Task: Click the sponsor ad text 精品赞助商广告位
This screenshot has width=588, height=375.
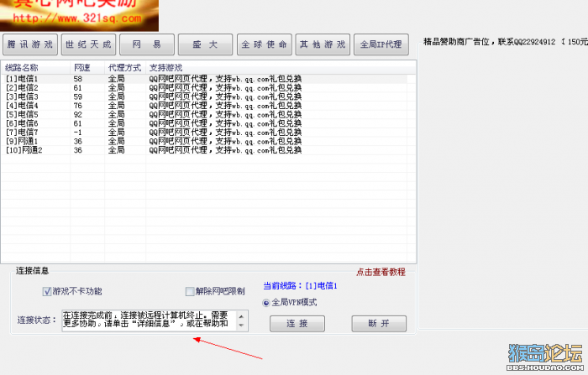Action: (x=456, y=42)
